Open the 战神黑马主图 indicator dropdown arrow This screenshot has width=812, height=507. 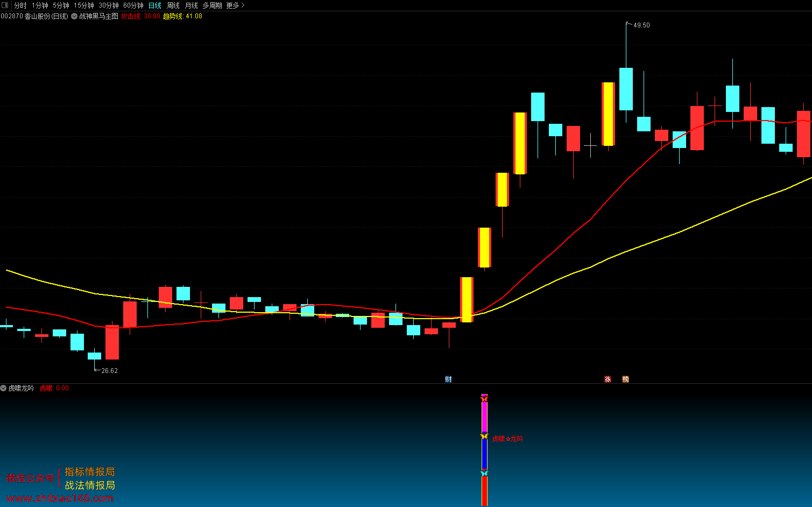click(x=74, y=16)
